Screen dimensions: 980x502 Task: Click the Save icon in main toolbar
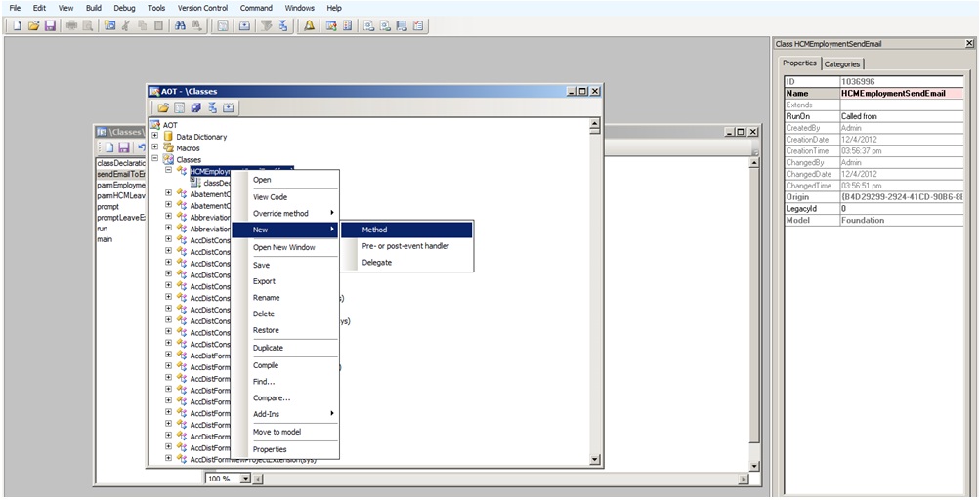(x=49, y=25)
